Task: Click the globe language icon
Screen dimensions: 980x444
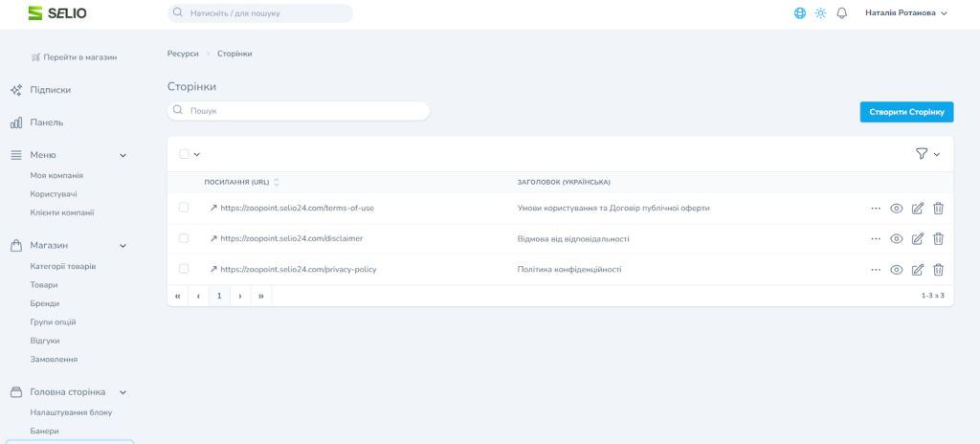Action: coord(800,13)
